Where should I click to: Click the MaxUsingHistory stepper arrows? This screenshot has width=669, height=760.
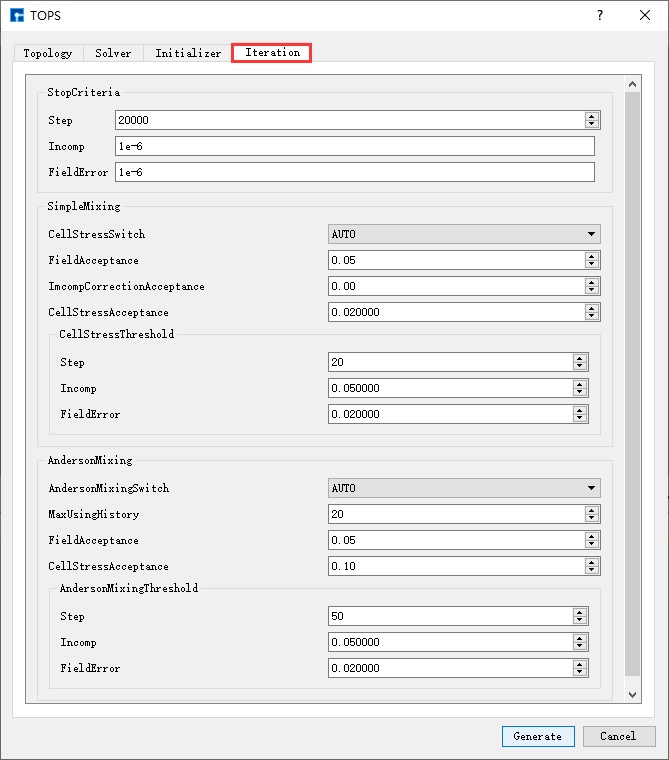point(592,514)
